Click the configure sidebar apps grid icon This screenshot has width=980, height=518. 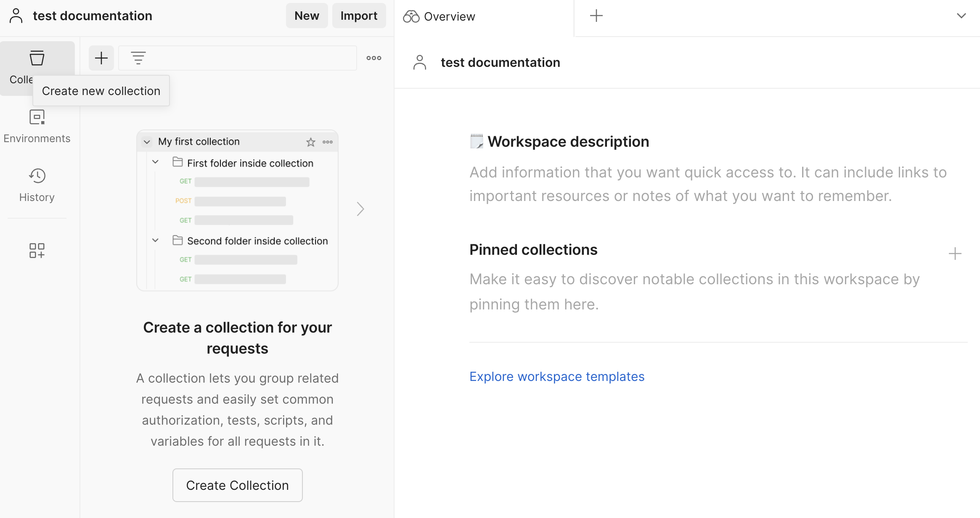tap(37, 251)
